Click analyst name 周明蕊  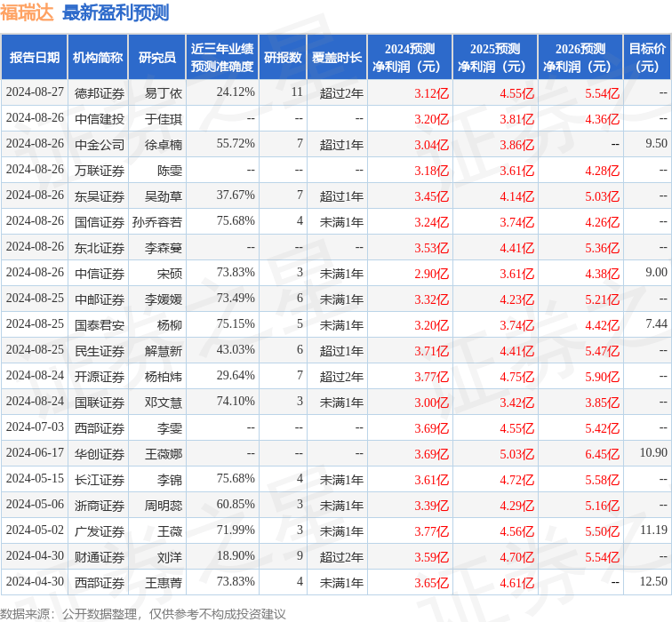tap(164, 506)
